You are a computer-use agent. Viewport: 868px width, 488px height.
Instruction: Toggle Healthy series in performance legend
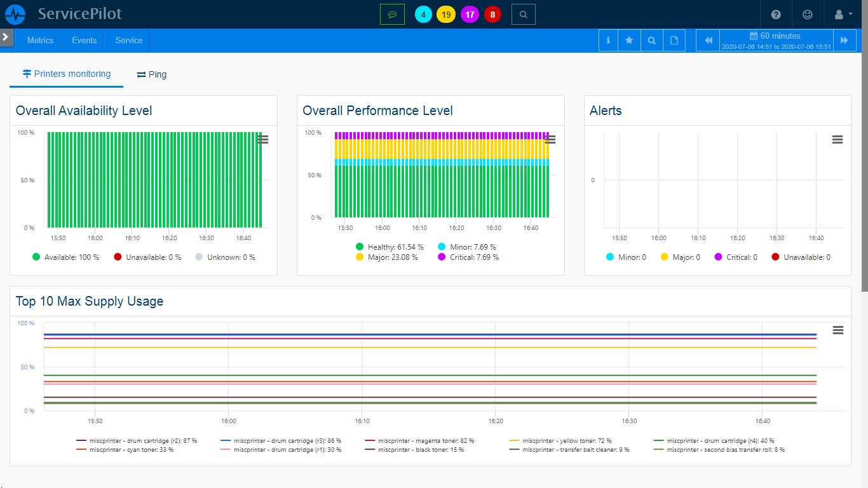pos(389,247)
